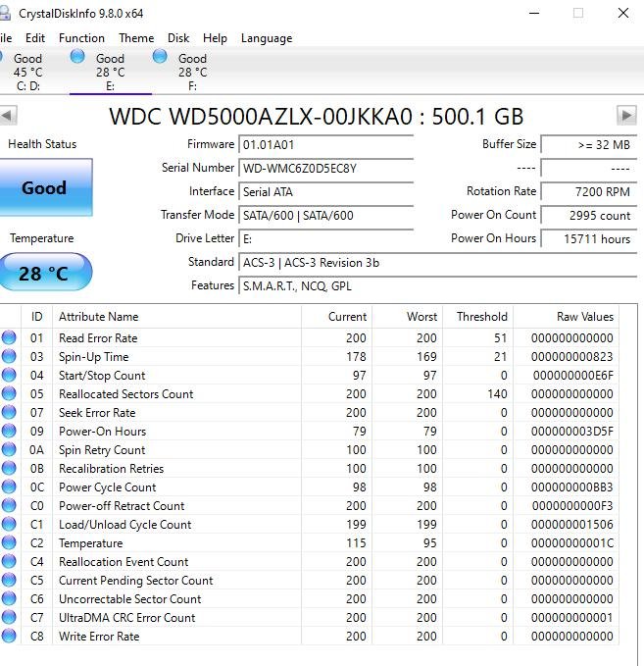Click status orb for Seek Error Rate
Viewport: 644px width, 666px height.
coord(9,412)
